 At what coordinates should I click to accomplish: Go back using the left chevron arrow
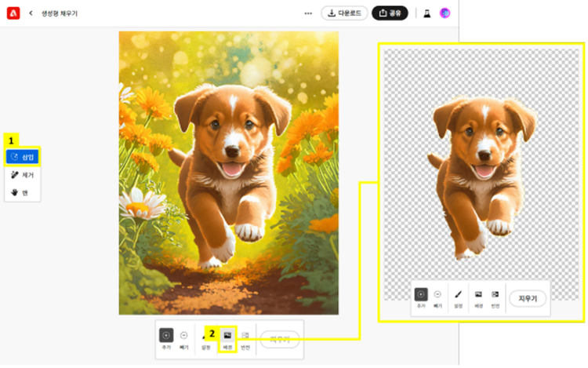pyautogui.click(x=31, y=13)
